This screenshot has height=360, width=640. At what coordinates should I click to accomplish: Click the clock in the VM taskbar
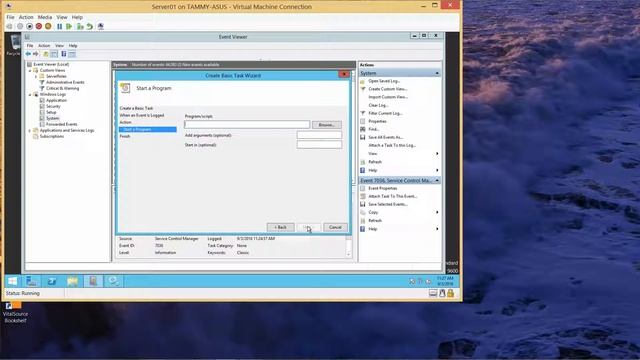[444, 281]
